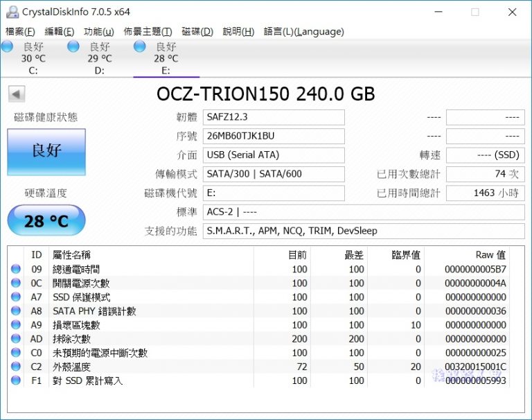Click the CrystalDiskInfo app icon in title bar
532x420 pixels.
pos(12,12)
